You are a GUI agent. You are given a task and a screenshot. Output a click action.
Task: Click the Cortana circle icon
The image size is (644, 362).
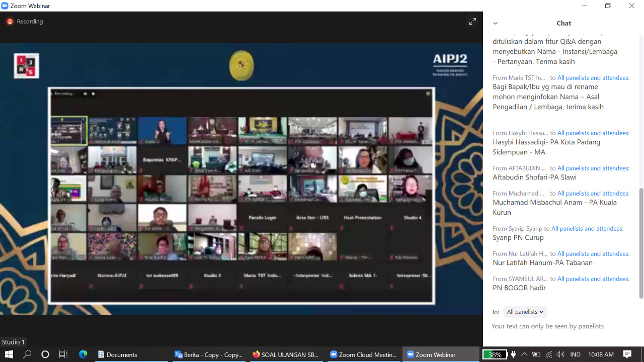[x=45, y=354]
